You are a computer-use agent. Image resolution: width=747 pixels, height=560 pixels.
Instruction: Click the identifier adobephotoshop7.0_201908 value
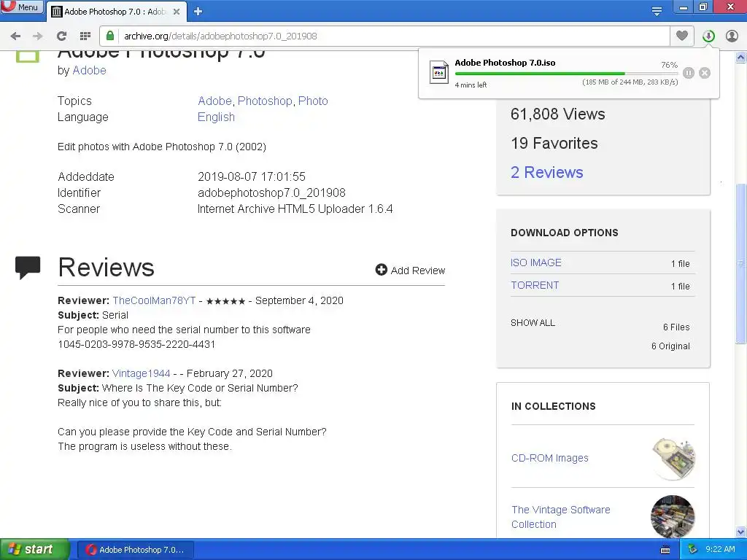(x=271, y=192)
